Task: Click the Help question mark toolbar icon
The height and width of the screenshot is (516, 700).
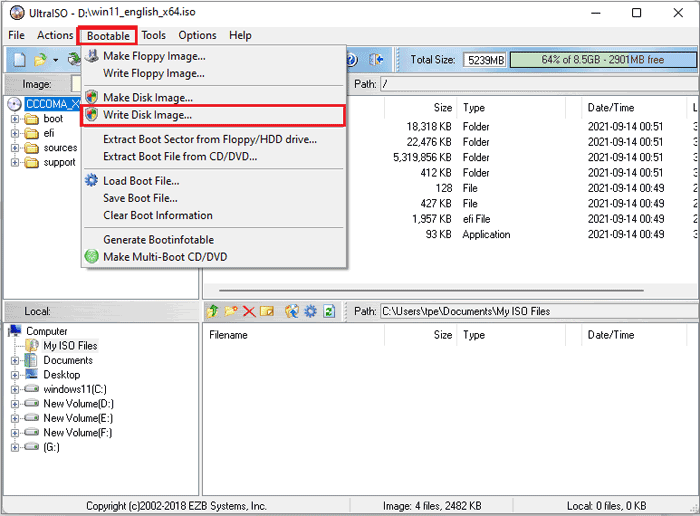Action: pyautogui.click(x=352, y=59)
